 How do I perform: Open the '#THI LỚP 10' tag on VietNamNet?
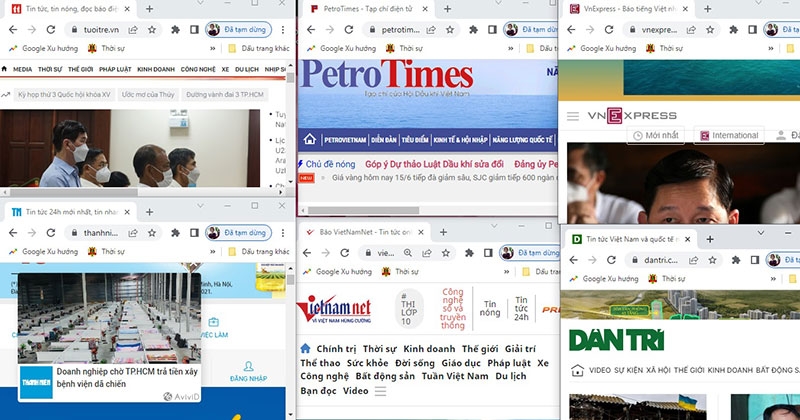point(409,308)
